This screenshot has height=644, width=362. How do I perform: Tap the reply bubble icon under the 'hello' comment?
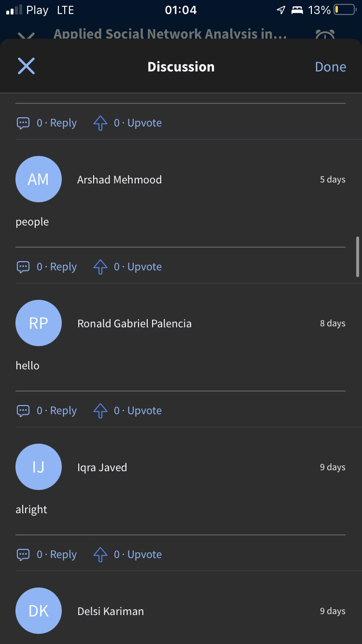[23, 411]
